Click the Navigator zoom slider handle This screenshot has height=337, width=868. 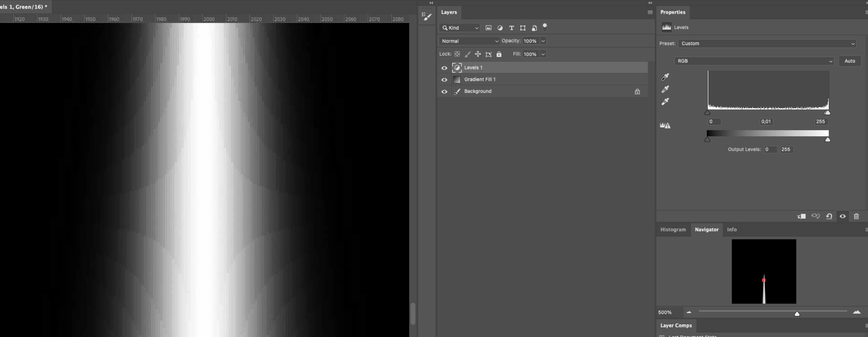[x=797, y=314]
